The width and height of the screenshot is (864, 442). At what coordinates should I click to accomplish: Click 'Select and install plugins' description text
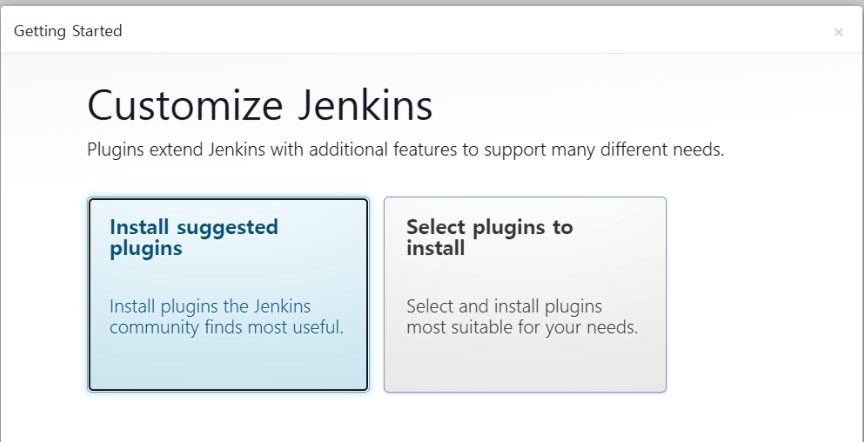[522, 317]
